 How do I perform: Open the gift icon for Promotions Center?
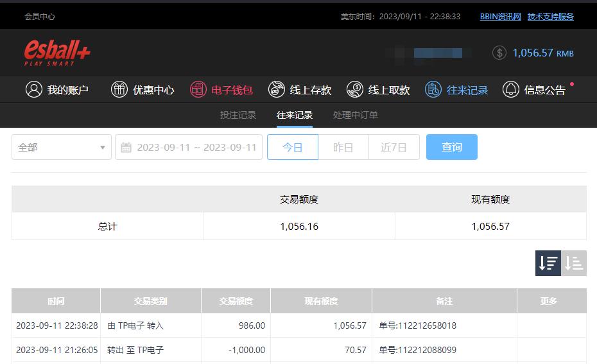point(119,89)
